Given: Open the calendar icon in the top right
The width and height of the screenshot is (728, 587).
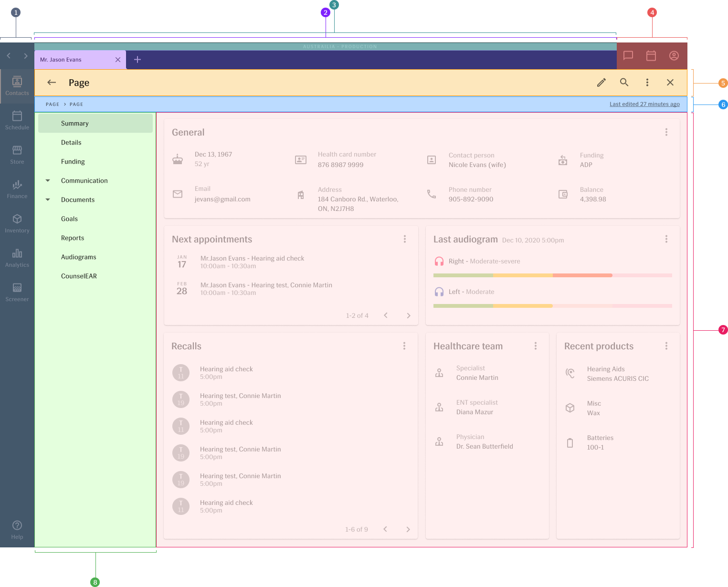Looking at the screenshot, I should [651, 56].
